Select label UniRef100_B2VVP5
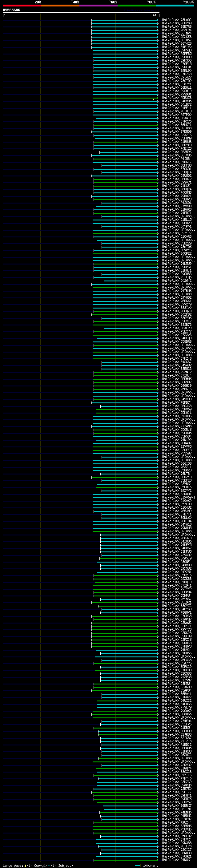The width and height of the screenshot is (197, 868). pyautogui.click(x=176, y=446)
